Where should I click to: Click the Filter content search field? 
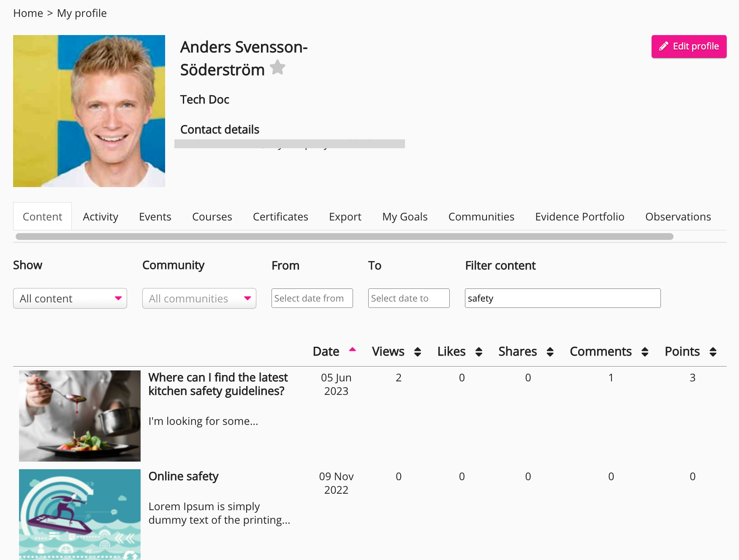[x=562, y=298]
